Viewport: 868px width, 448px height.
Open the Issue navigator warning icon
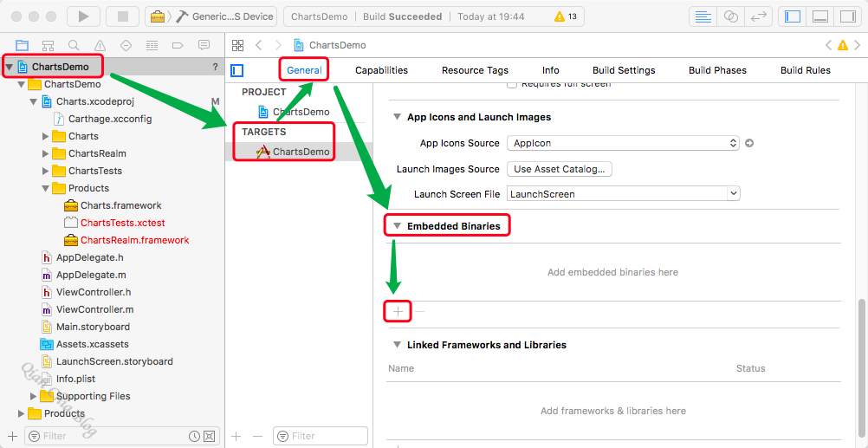pyautogui.click(x=100, y=45)
